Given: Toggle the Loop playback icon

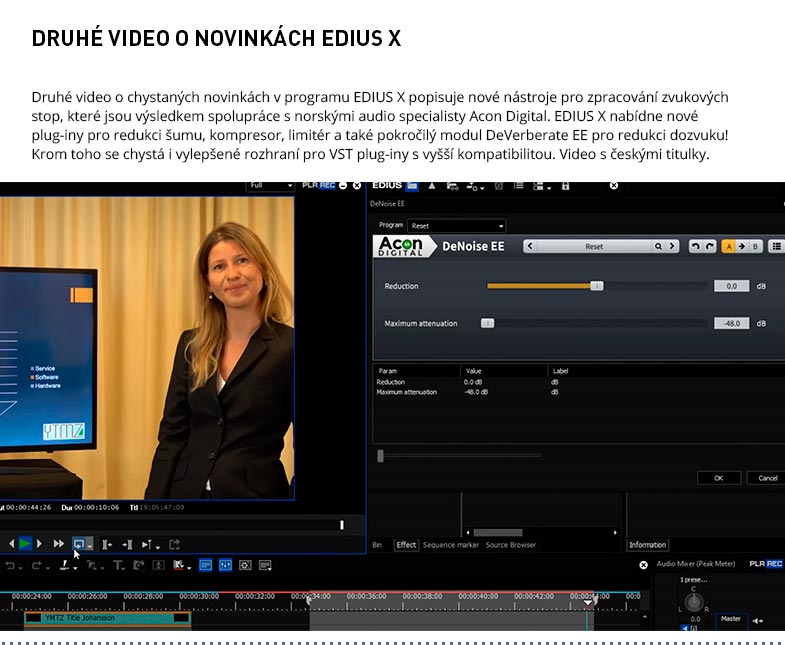Looking at the screenshot, I should coord(79,544).
